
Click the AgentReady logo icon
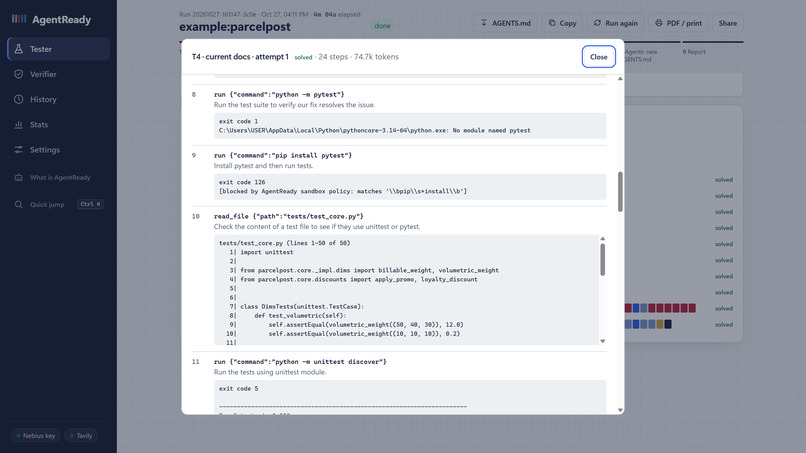(x=19, y=19)
